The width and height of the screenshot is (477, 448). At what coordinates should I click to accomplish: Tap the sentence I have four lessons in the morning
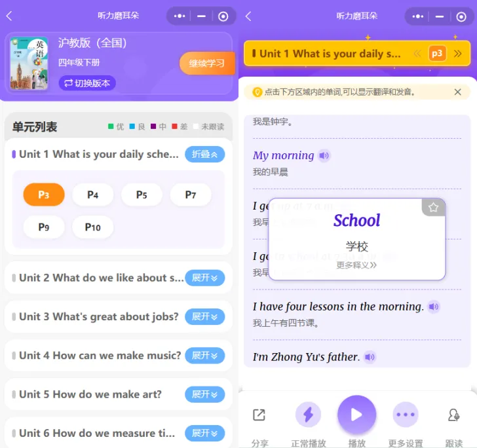tap(338, 307)
